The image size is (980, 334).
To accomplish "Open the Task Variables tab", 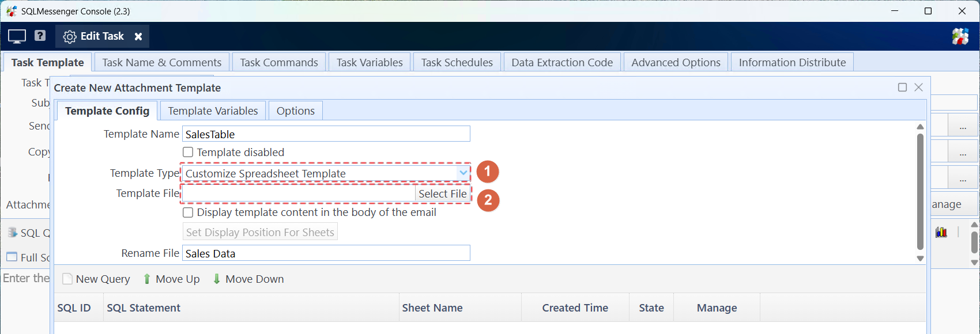I will tap(370, 62).
